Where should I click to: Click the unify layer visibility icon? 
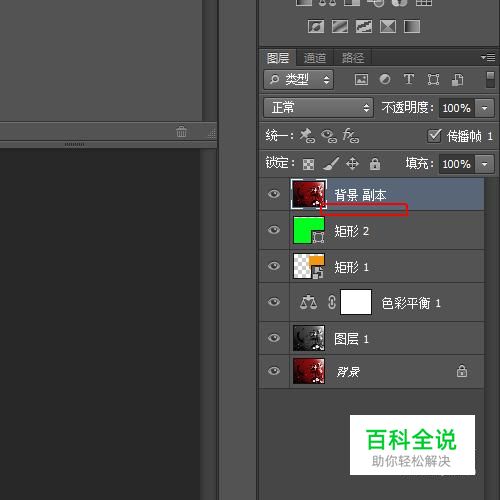(329, 136)
